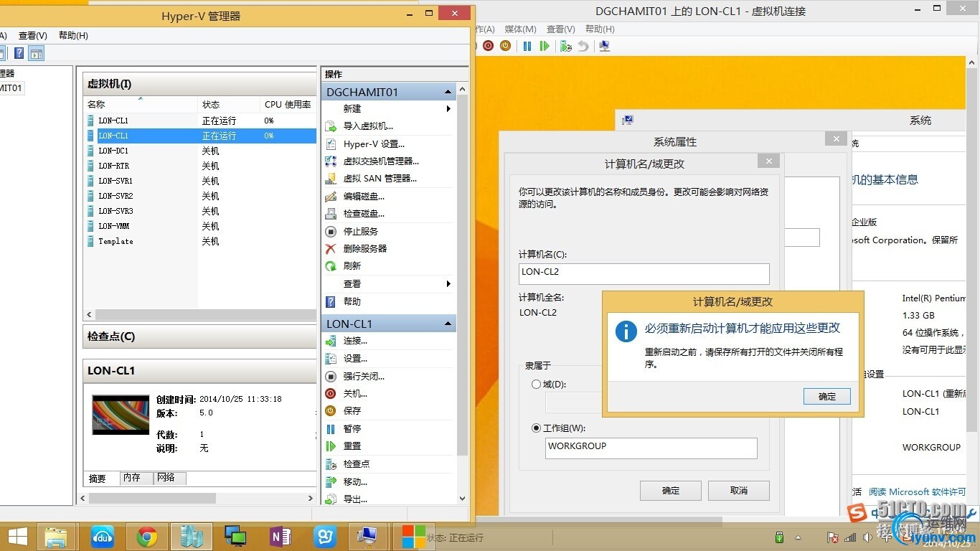
Task: Open Hyper-V 设置 from the actions pane
Action: [x=374, y=143]
